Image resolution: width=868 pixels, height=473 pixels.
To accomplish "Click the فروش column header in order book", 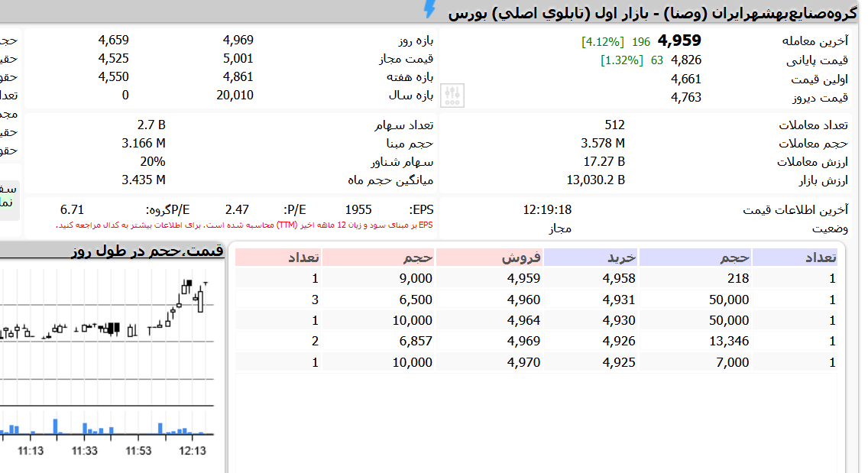I will (x=489, y=258).
